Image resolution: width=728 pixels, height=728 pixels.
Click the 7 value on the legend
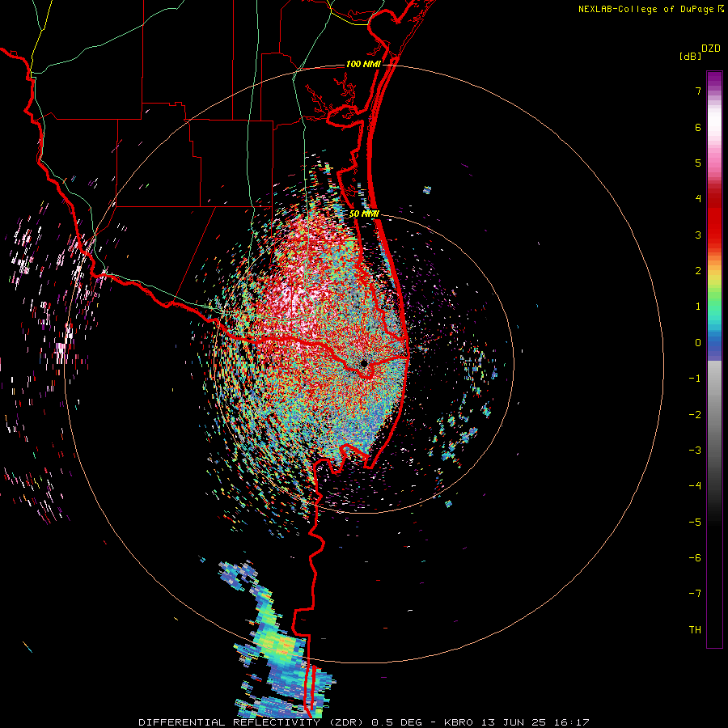click(698, 91)
